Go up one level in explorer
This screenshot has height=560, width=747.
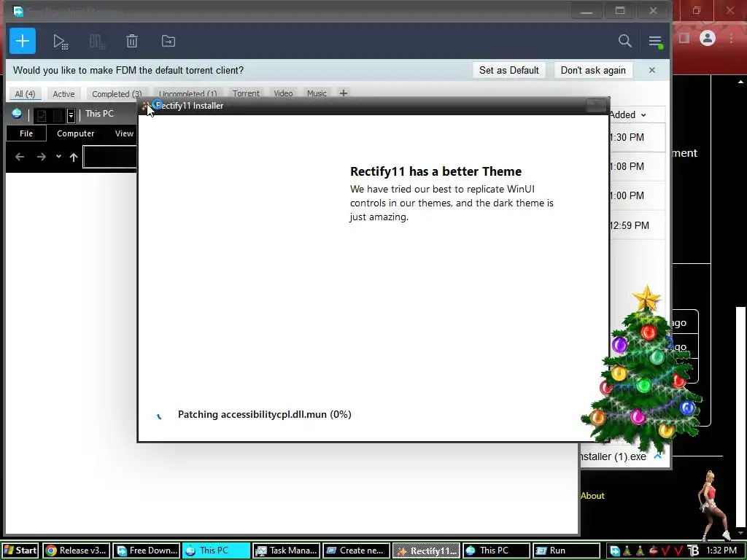click(x=74, y=157)
